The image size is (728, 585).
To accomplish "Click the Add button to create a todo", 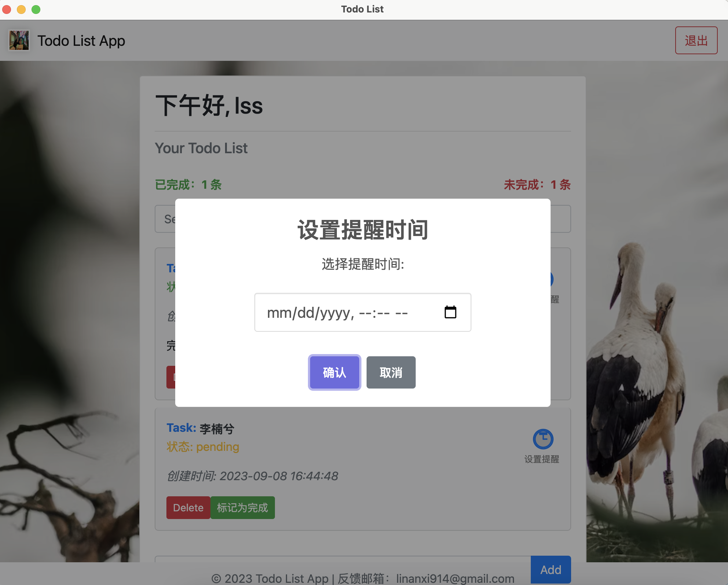I will (x=551, y=569).
